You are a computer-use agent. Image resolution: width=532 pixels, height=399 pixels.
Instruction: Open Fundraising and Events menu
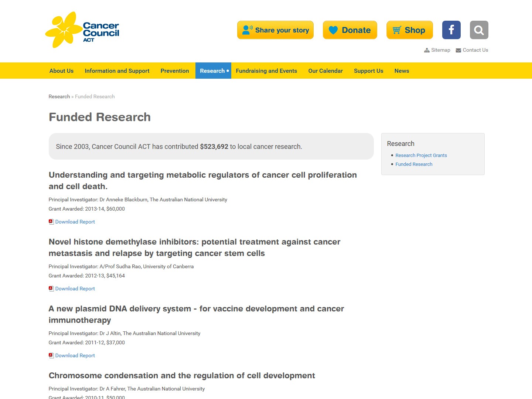click(266, 71)
